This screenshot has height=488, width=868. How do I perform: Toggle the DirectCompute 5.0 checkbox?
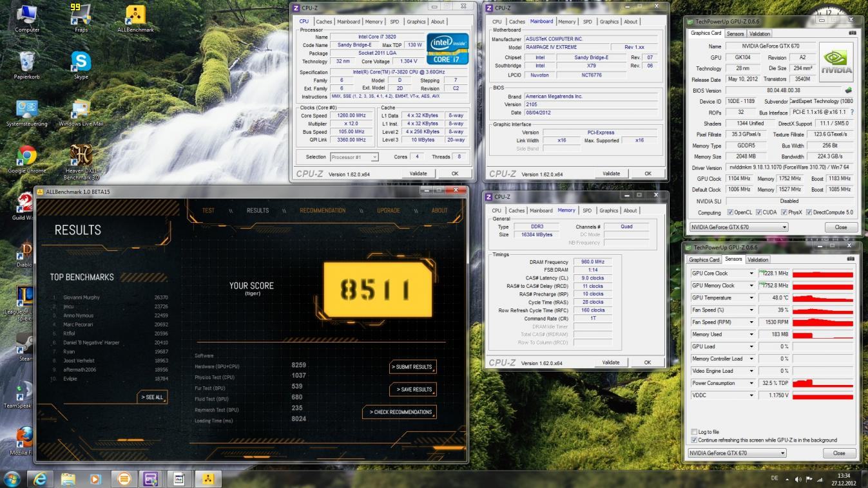[x=809, y=212]
